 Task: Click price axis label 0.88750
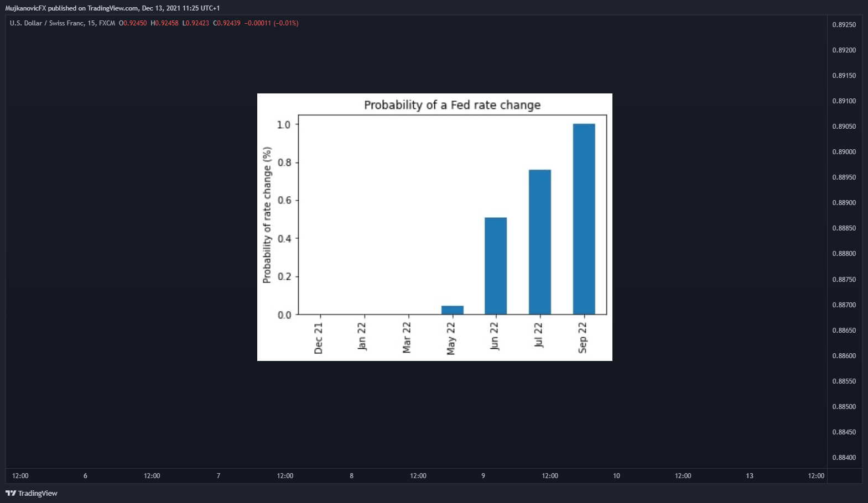tap(844, 280)
